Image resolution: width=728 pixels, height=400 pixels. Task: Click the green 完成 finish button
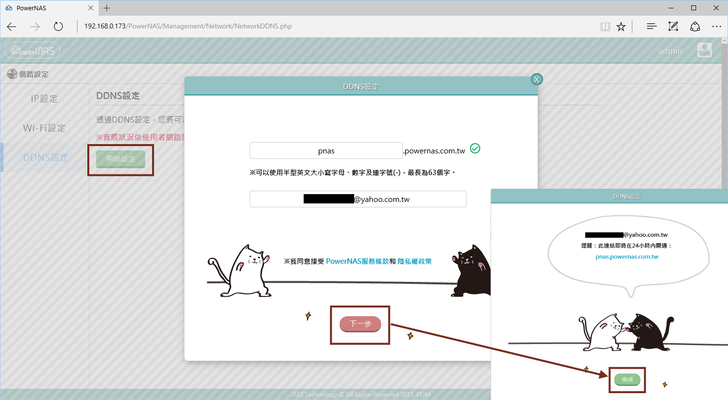[627, 380]
